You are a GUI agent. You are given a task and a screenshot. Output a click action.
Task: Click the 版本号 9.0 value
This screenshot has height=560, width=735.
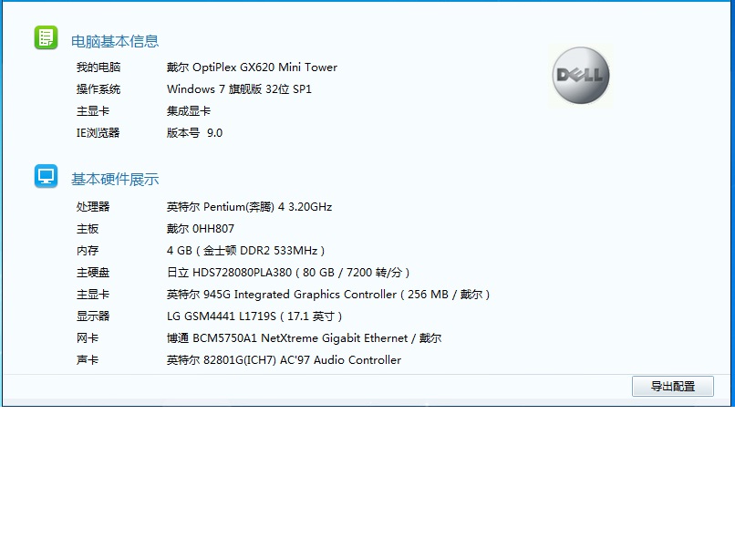click(x=194, y=133)
